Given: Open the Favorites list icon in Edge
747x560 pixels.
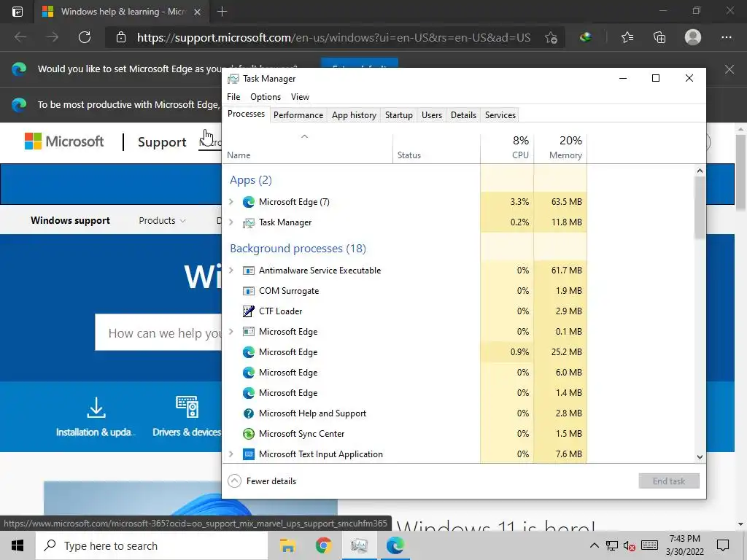Looking at the screenshot, I should (627, 37).
